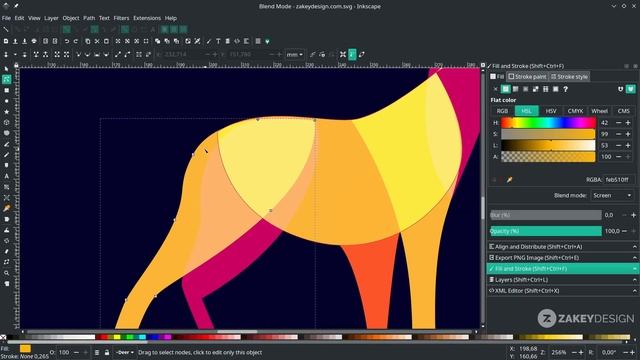Open the Path menu
The height and width of the screenshot is (360, 640).
tap(89, 18)
